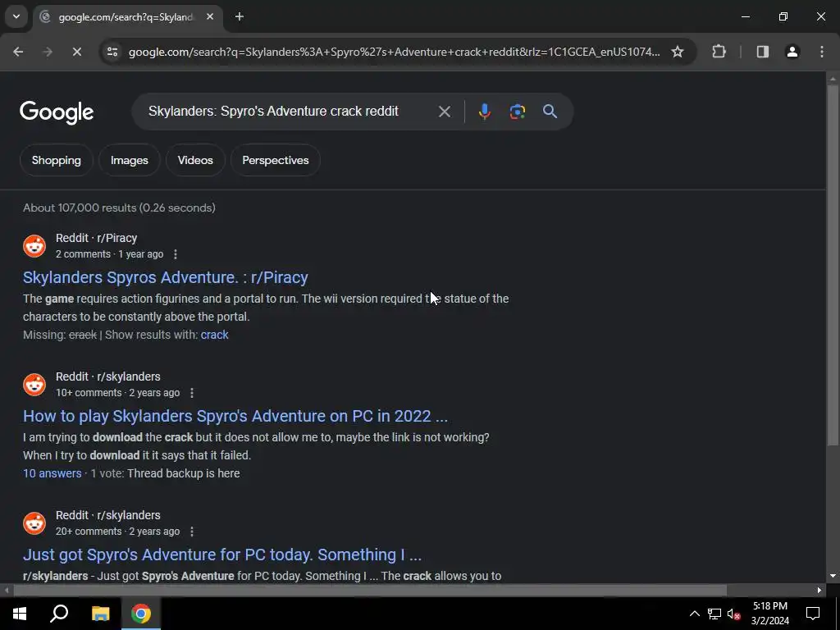Go back to the previous page

(18, 52)
